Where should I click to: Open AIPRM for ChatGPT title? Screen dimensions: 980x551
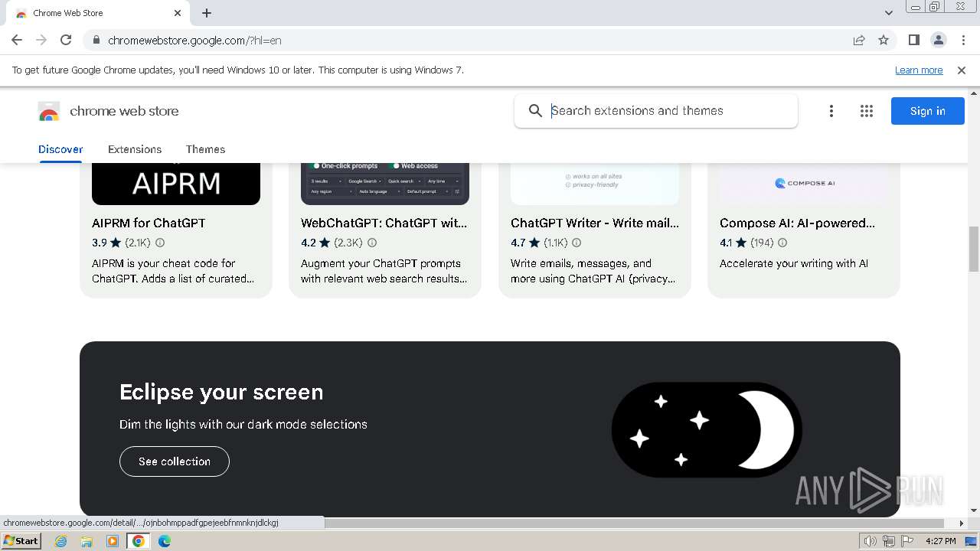click(x=149, y=223)
